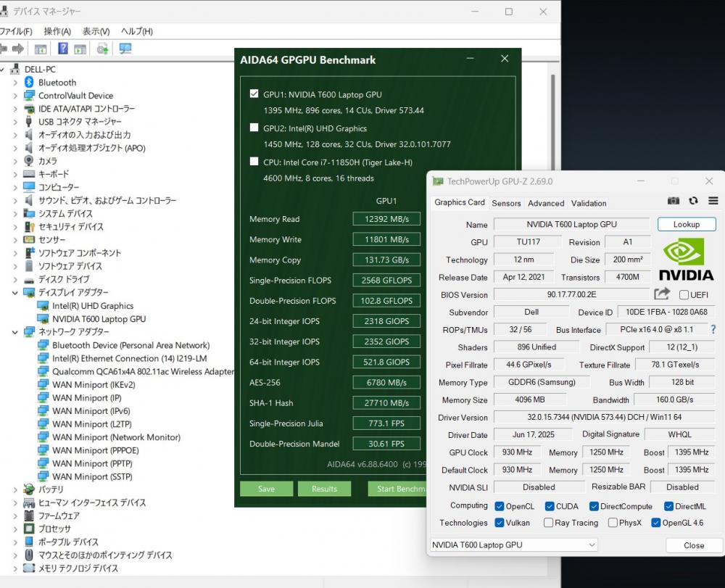Click the update driver toolbar icon
Image resolution: width=725 pixels, height=588 pixels.
tap(102, 49)
